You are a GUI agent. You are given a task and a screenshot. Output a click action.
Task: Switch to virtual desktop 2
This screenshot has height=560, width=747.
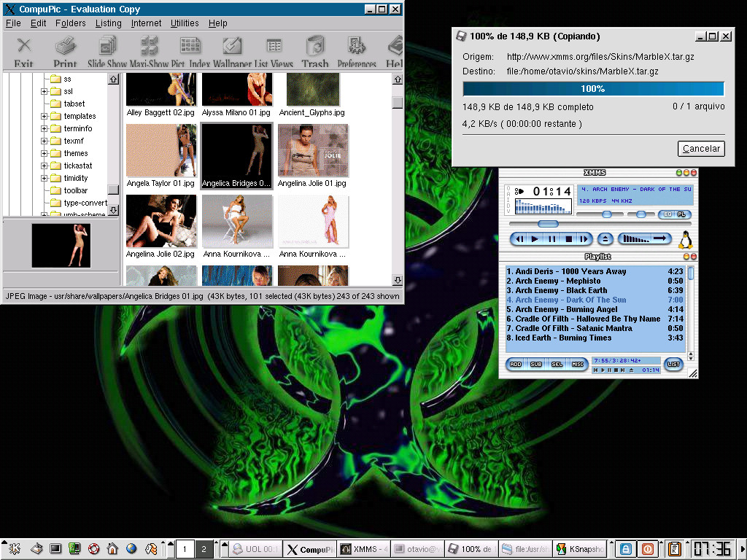pos(204,549)
